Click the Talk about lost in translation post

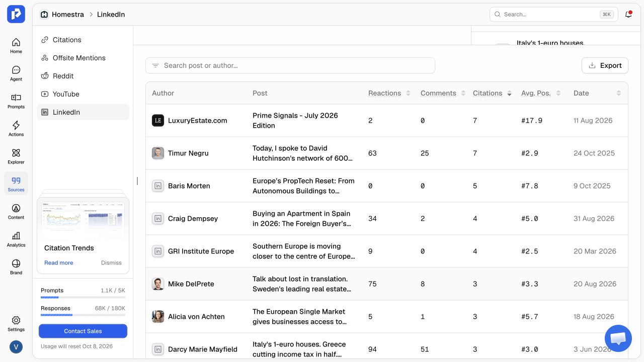[x=302, y=284]
